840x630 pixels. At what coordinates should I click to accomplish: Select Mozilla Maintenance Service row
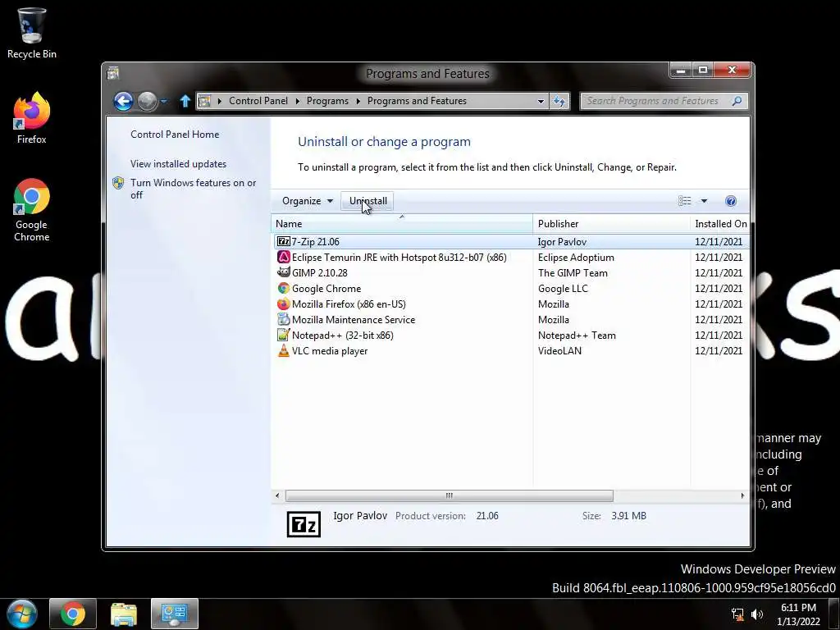point(511,319)
